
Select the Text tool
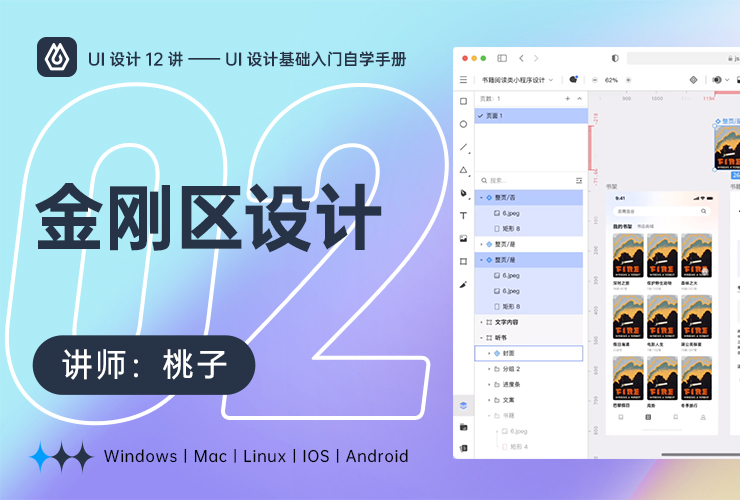coord(463,216)
